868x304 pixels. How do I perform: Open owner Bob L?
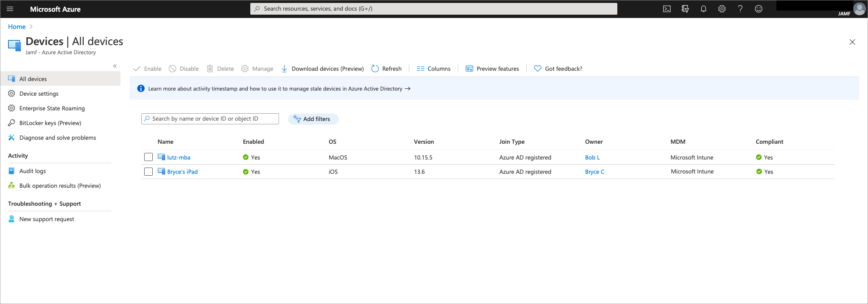[x=592, y=157]
